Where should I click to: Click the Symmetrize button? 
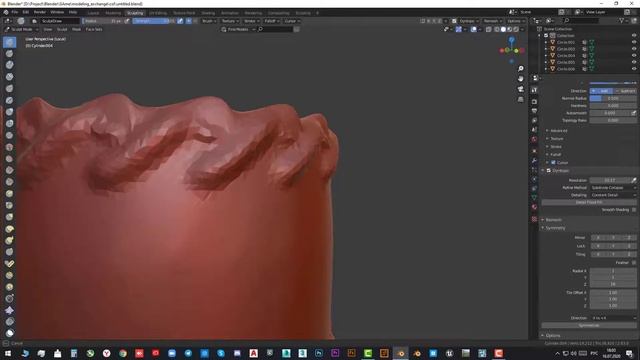click(589, 326)
